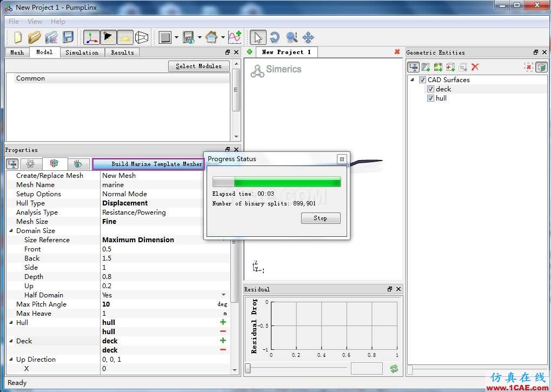Screen dimensions: 551x392
Task: Remove the deck entry with red minus
Action: tap(223, 350)
